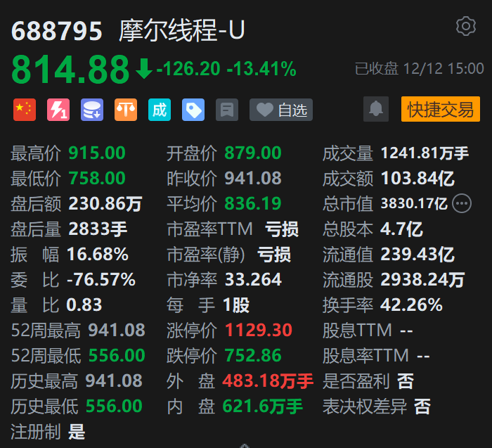Toggle the price alert bell
This screenshot has height=448, width=492.
point(376,109)
